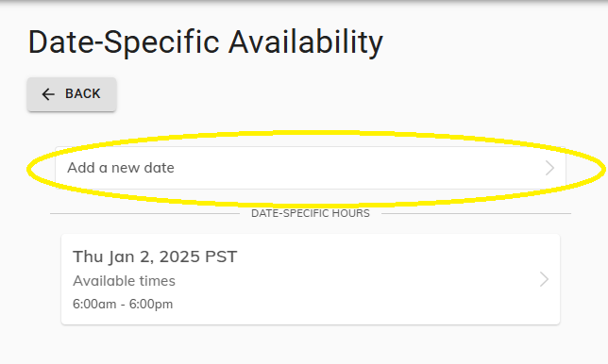Click the divider line right of DATE-SPECIFIC HOURS

476,213
